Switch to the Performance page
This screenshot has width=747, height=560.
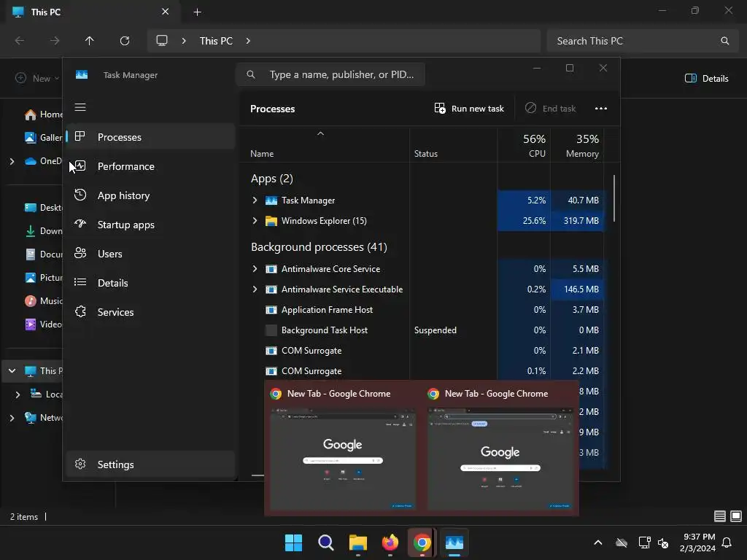150,166
